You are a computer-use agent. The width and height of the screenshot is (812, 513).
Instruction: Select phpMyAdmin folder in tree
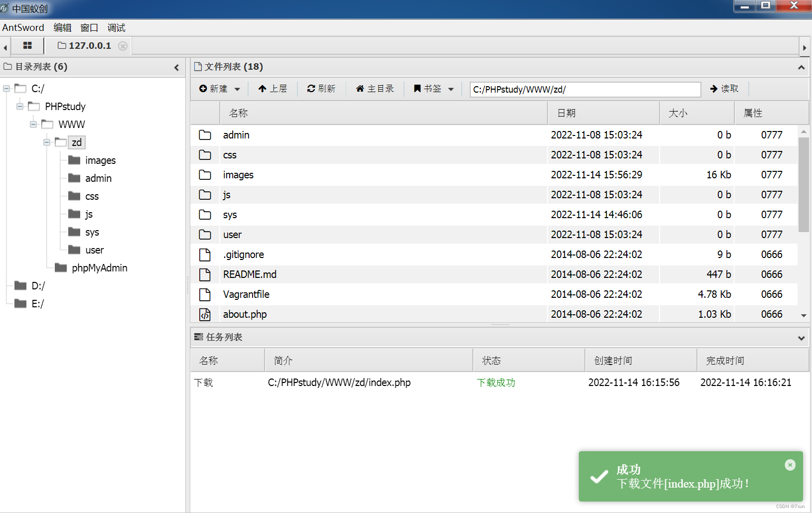pos(100,268)
